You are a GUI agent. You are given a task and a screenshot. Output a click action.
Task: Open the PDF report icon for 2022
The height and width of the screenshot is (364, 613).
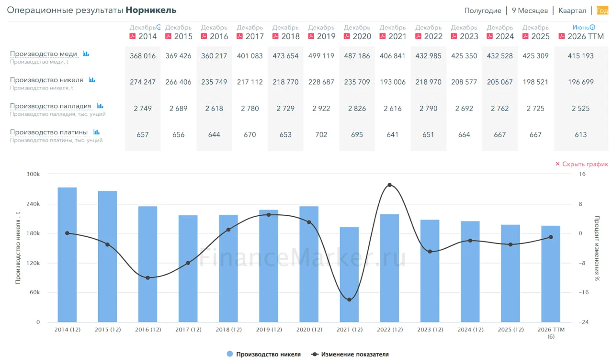pyautogui.click(x=418, y=36)
